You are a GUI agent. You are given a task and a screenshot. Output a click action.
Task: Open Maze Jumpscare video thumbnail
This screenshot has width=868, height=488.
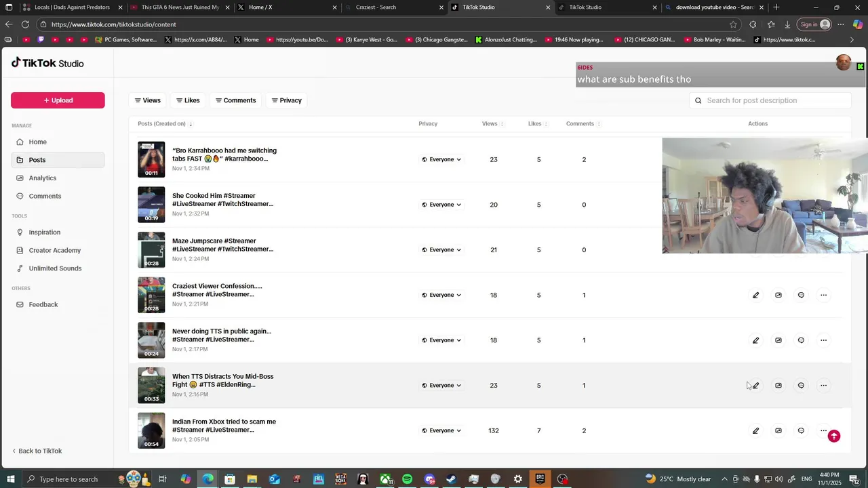click(x=151, y=249)
